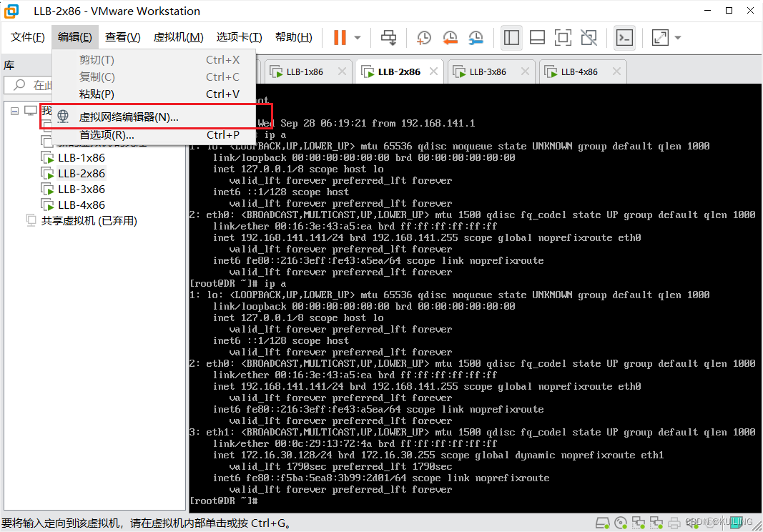Viewport: 763px width, 532px height.
Task: Close the LLB-2x86 tab
Action: click(433, 72)
